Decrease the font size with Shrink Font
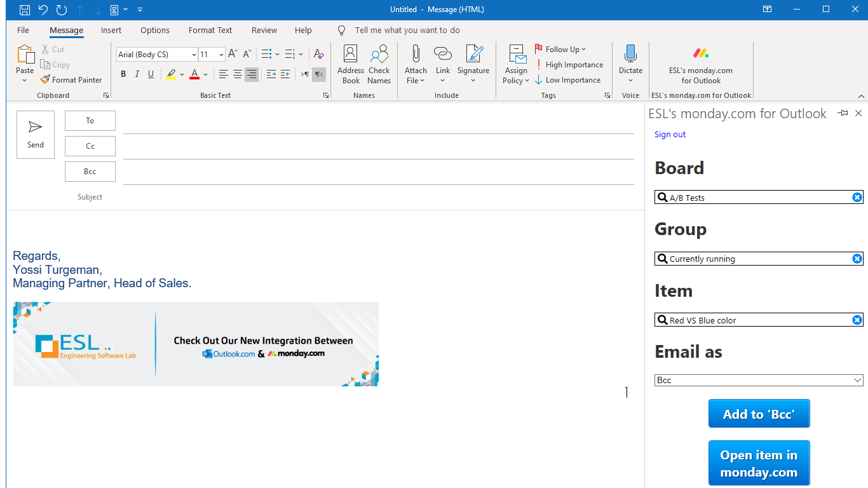This screenshot has height=488, width=868. [x=247, y=54]
